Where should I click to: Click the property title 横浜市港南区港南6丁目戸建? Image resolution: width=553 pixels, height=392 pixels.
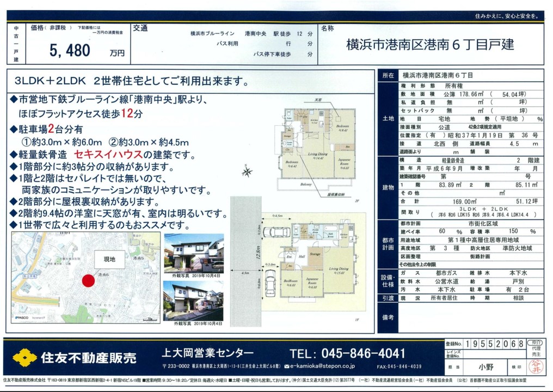click(430, 45)
